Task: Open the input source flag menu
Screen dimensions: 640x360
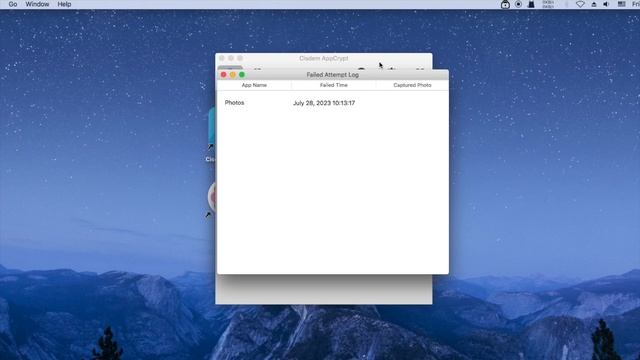Action: (x=621, y=4)
